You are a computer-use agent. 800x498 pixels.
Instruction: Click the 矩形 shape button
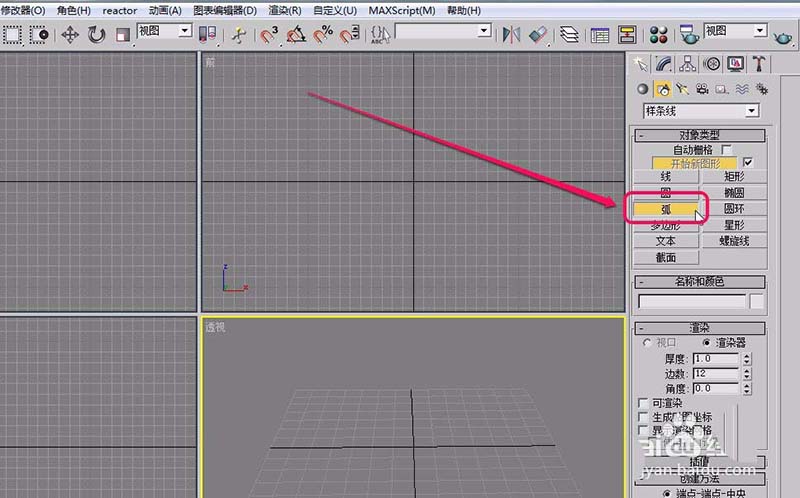click(734, 177)
